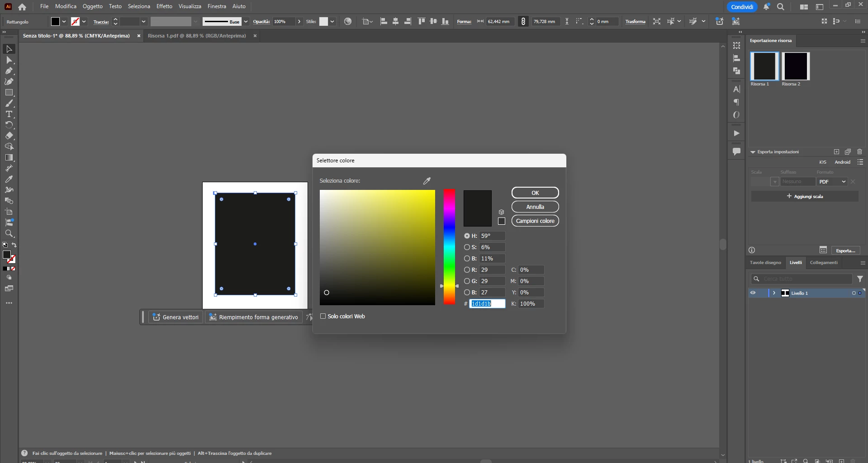The image size is (868, 463).
Task: Open the PDF format dropdown
Action: pyautogui.click(x=832, y=182)
